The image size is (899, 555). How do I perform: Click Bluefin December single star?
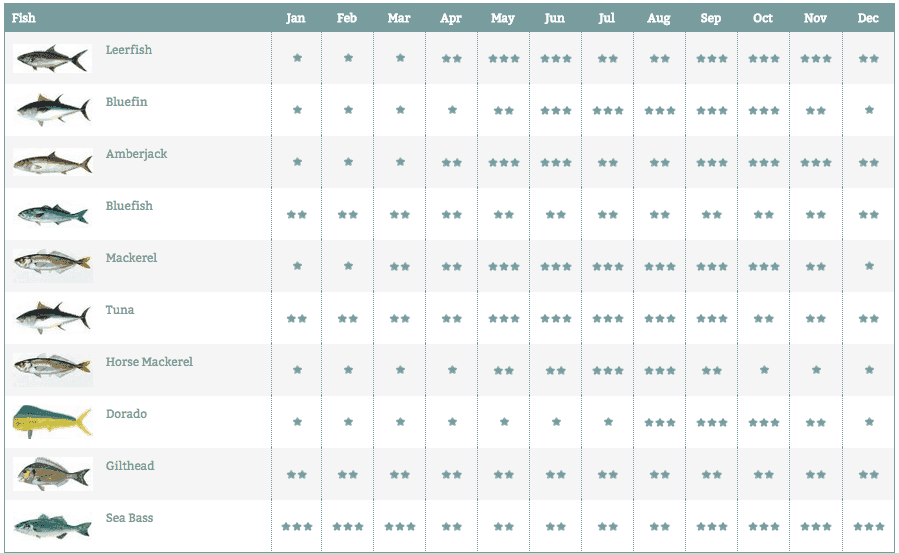tap(869, 110)
